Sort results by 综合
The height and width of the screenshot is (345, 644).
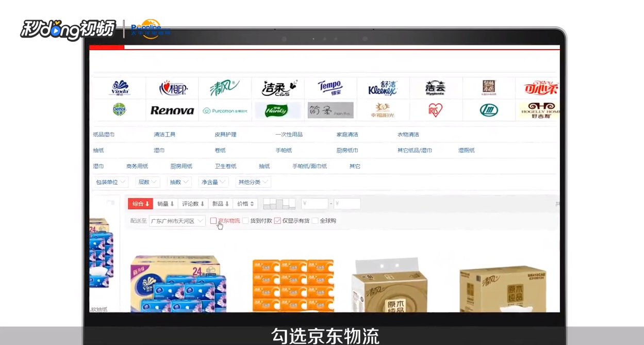click(140, 204)
